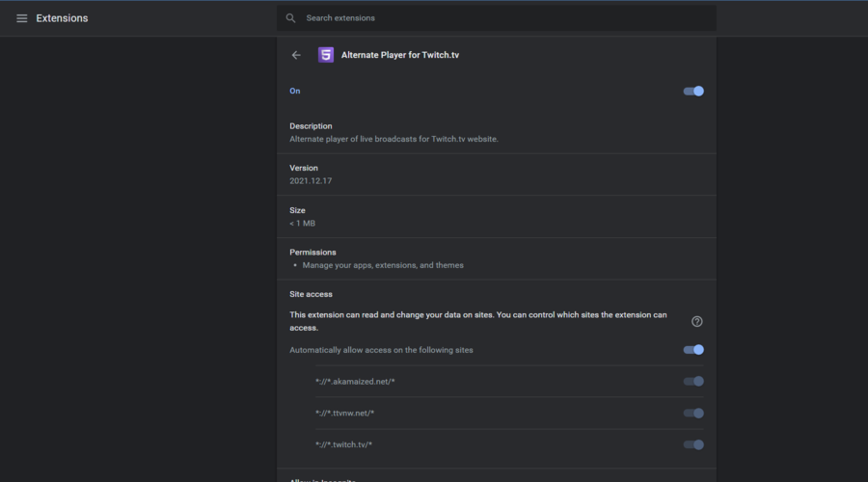
Task: Click the Site access heading
Action: 311,294
